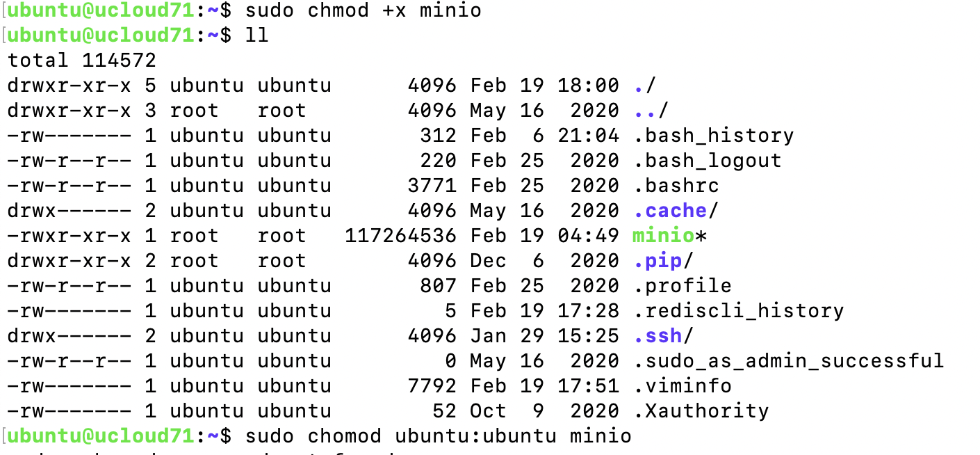Select the 'root root' owner in minio row

pos(238,236)
